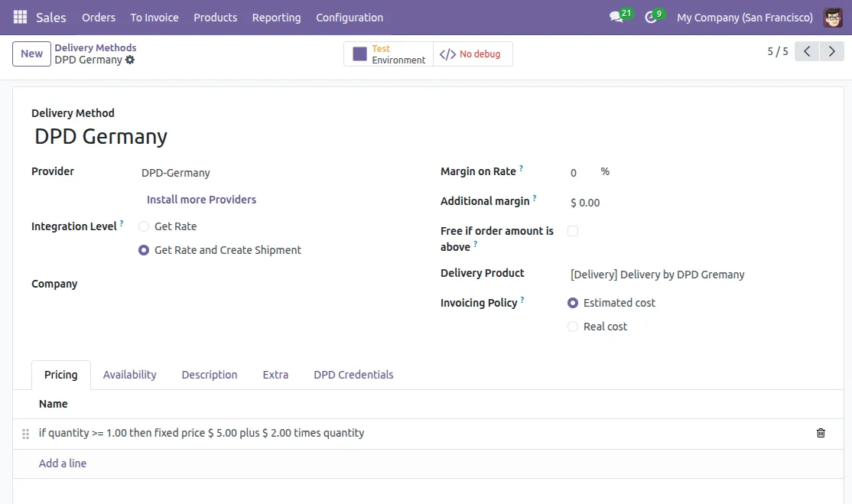Go back to Delivery Methods breadcrumb
Viewport: 852px width, 504px height.
click(x=95, y=47)
